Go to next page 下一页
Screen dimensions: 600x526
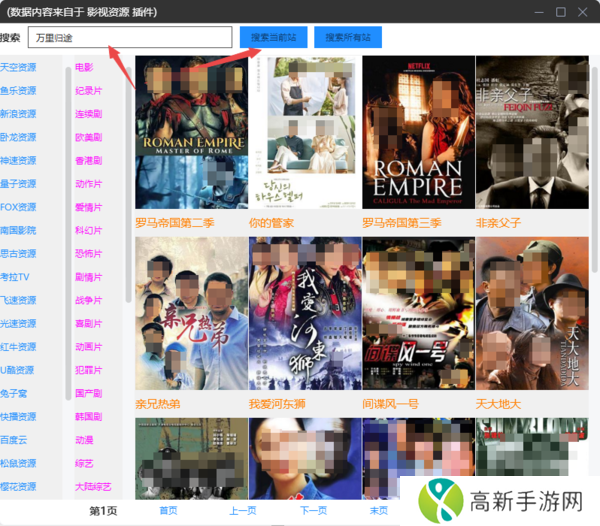[313, 510]
